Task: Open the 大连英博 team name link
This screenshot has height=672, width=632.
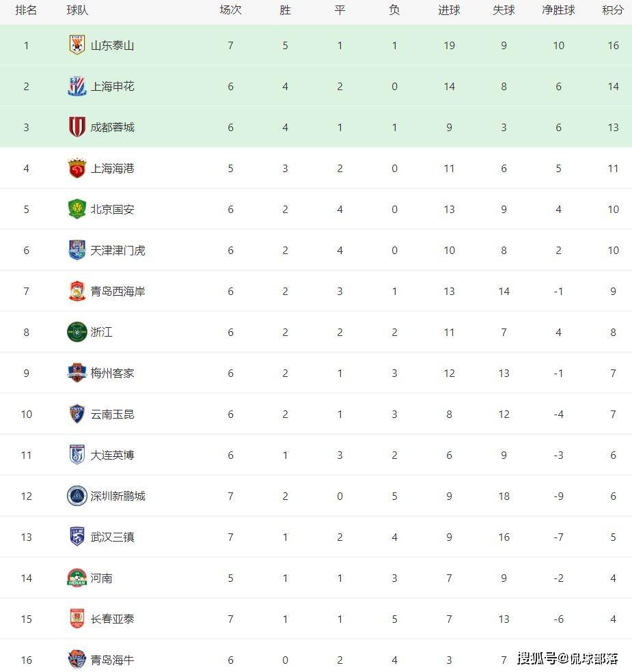Action: pyautogui.click(x=112, y=455)
